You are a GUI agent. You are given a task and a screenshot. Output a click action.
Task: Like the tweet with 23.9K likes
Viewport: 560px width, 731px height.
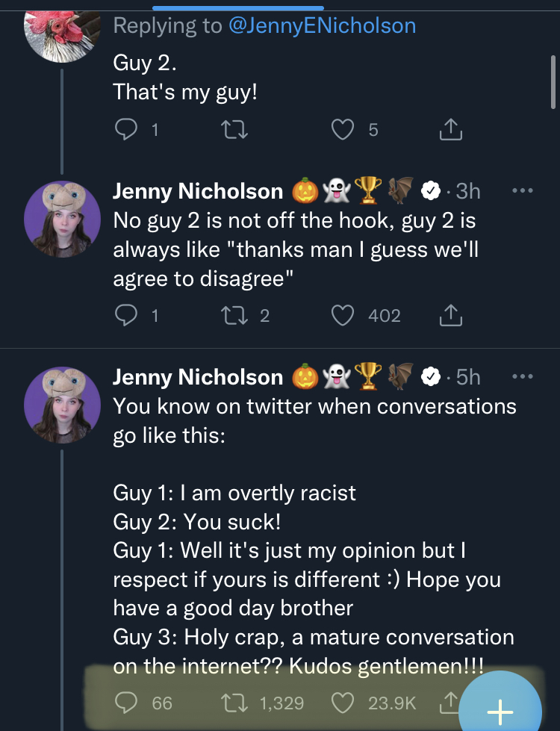point(343,703)
